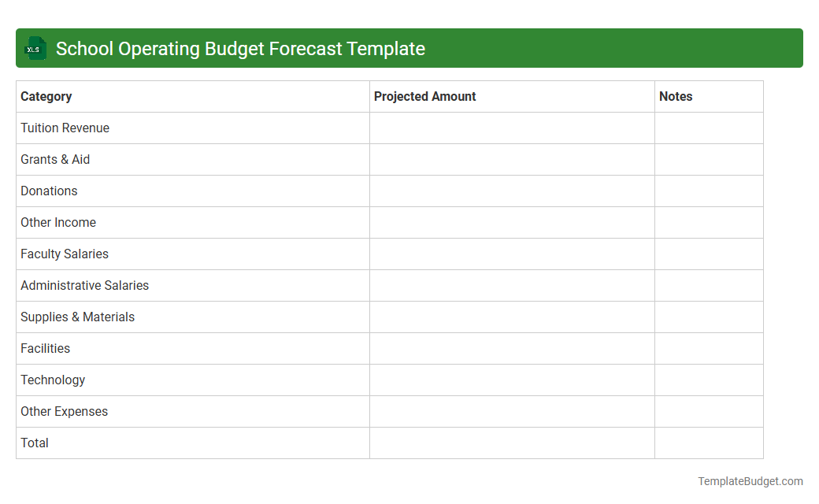Click the Notes field for Donations
The width and height of the screenshot is (819, 504).
[x=708, y=191]
